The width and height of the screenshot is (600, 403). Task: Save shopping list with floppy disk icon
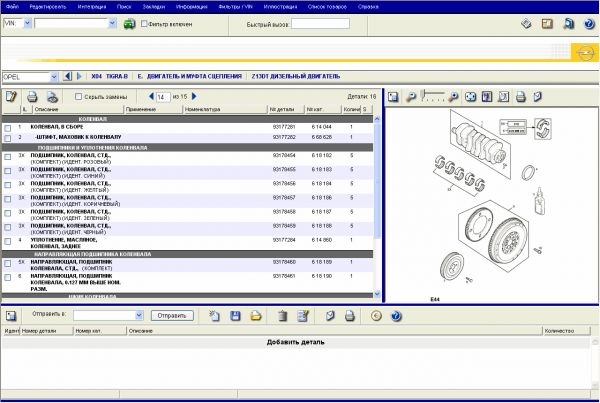click(x=235, y=316)
